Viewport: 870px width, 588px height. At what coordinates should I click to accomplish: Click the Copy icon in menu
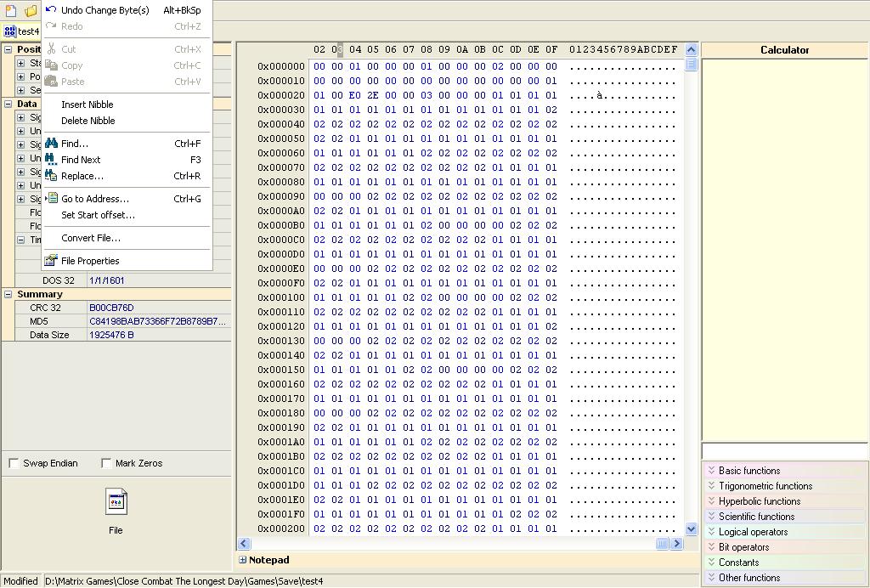click(x=51, y=65)
